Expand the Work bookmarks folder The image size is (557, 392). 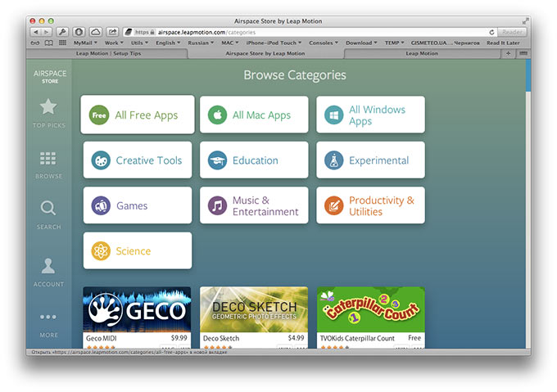coord(114,43)
